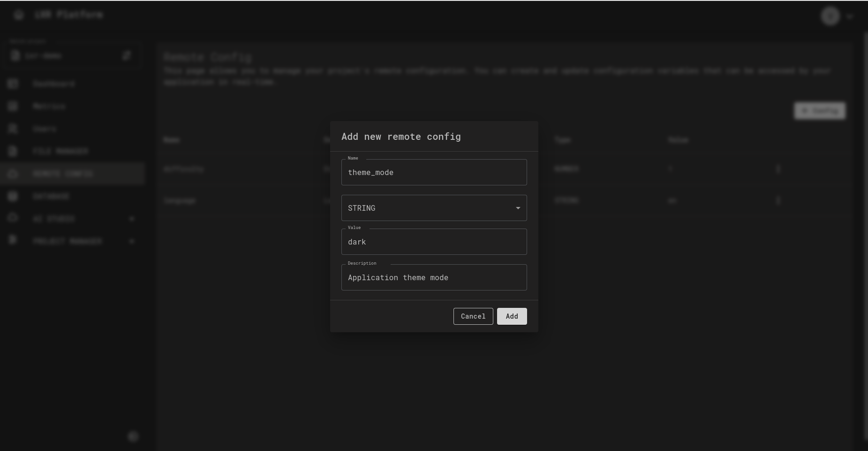The width and height of the screenshot is (868, 451).
Task: Click the File Manager sidebar icon
Action: point(13,151)
